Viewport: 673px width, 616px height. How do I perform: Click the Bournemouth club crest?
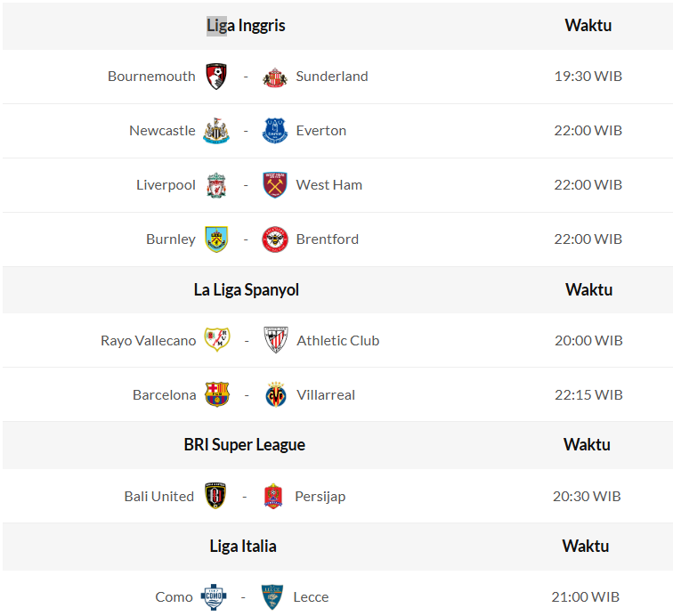pyautogui.click(x=216, y=77)
